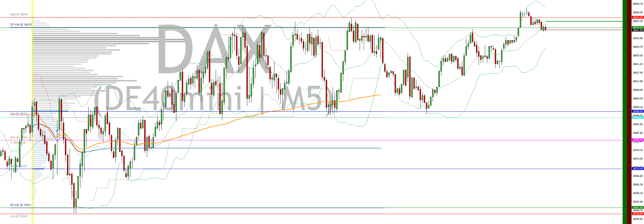
Task: Select the volume label starting "V=304"
Action: coord(18,143)
